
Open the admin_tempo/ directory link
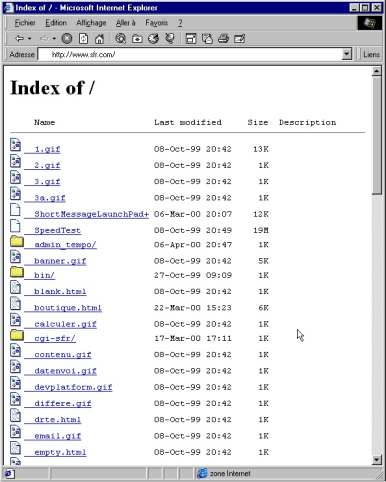(65, 245)
